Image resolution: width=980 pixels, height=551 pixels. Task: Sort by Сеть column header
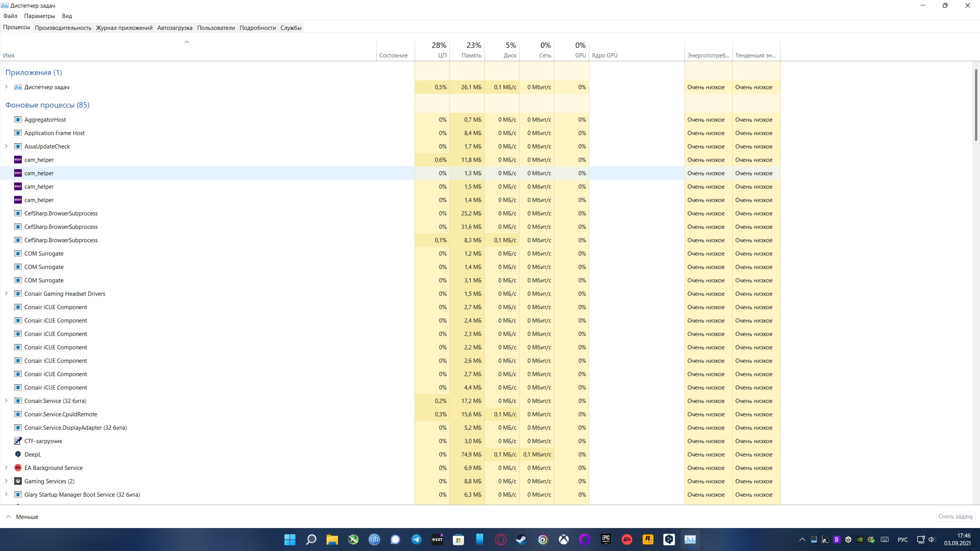537,50
